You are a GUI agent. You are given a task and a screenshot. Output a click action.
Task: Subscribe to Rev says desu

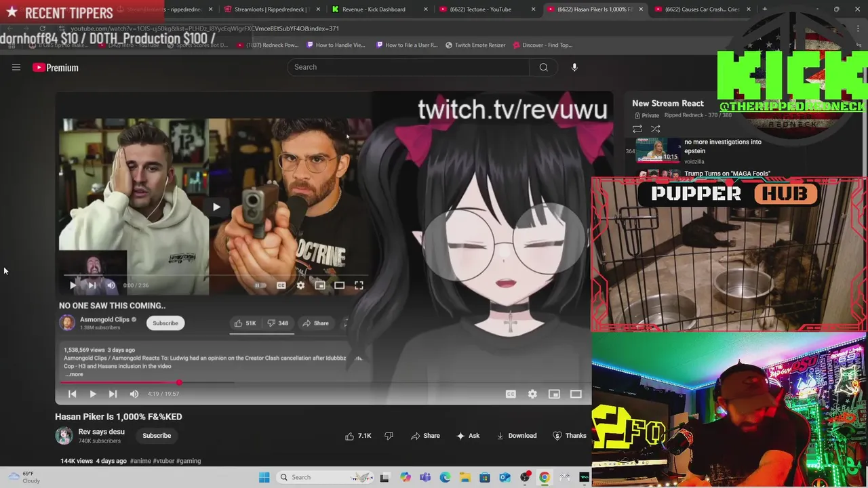coord(157,436)
